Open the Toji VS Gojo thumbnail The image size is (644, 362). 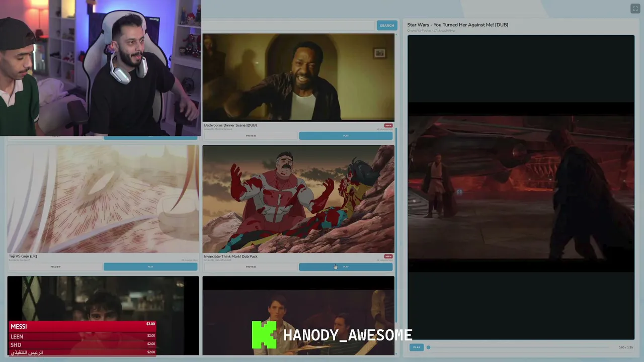pos(103,199)
